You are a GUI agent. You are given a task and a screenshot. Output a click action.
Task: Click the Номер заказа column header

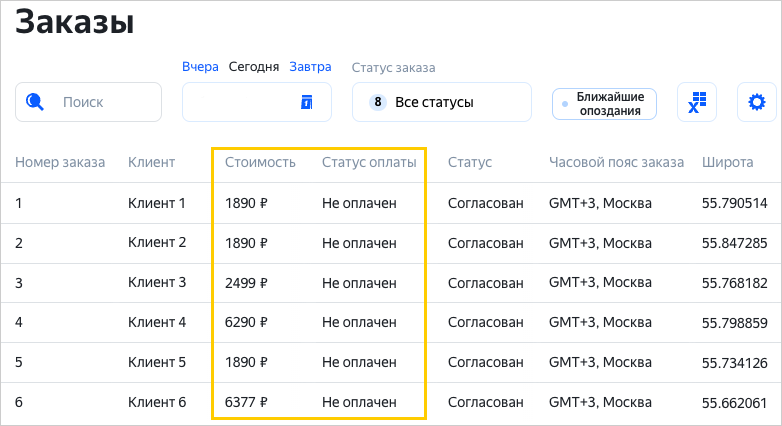(60, 162)
